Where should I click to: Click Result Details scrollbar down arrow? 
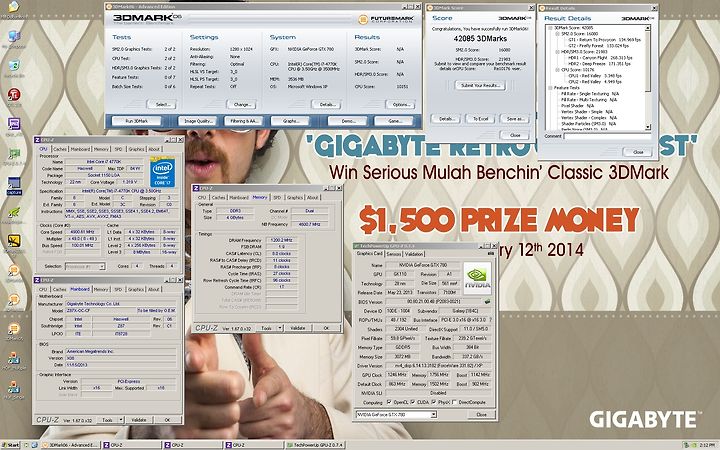pos(648,127)
